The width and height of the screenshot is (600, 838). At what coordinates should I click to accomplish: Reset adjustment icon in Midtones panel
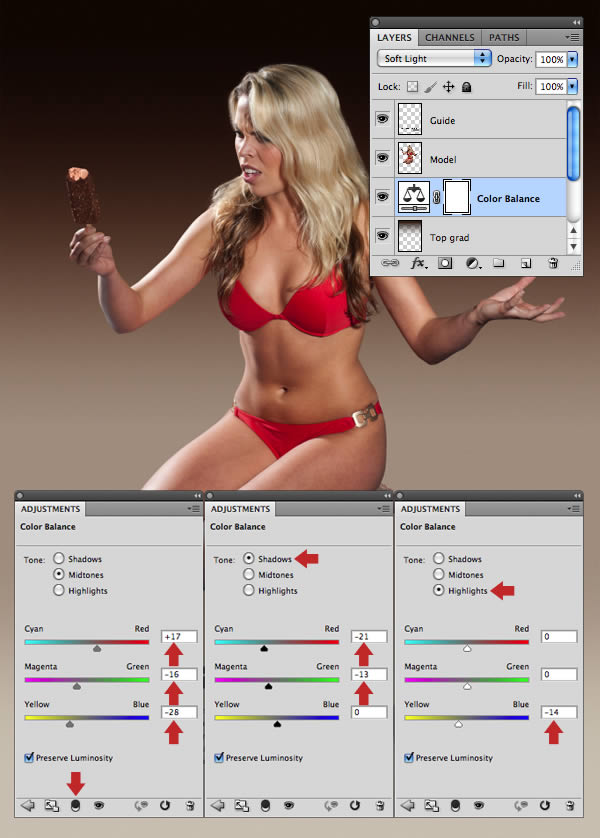point(165,805)
